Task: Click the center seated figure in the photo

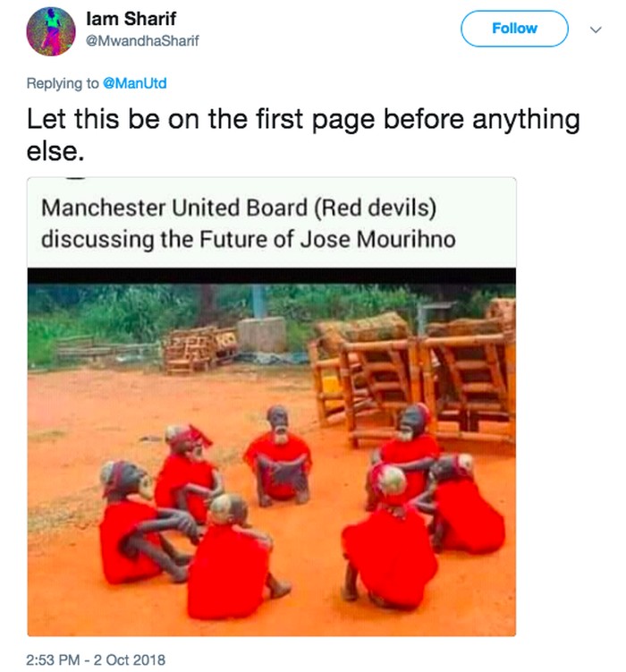Action: (277, 456)
